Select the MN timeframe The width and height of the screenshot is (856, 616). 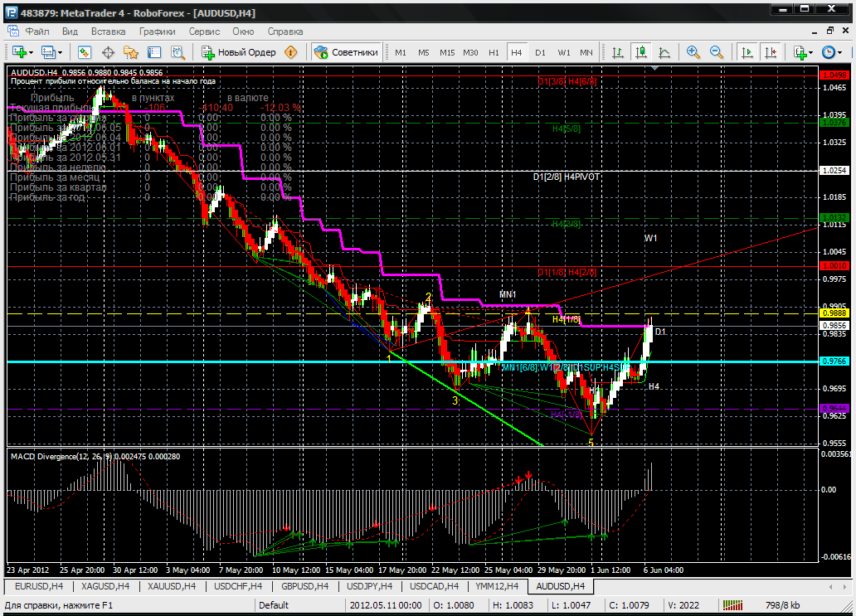[586, 52]
